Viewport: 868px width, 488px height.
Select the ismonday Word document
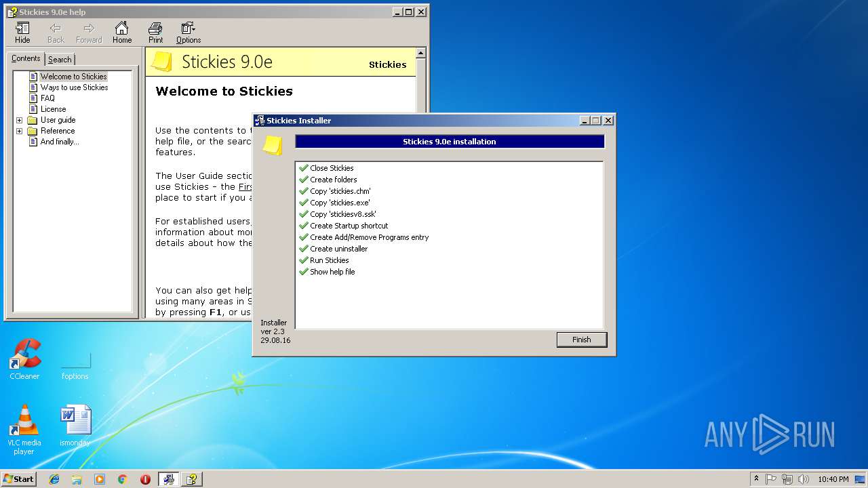coord(75,426)
